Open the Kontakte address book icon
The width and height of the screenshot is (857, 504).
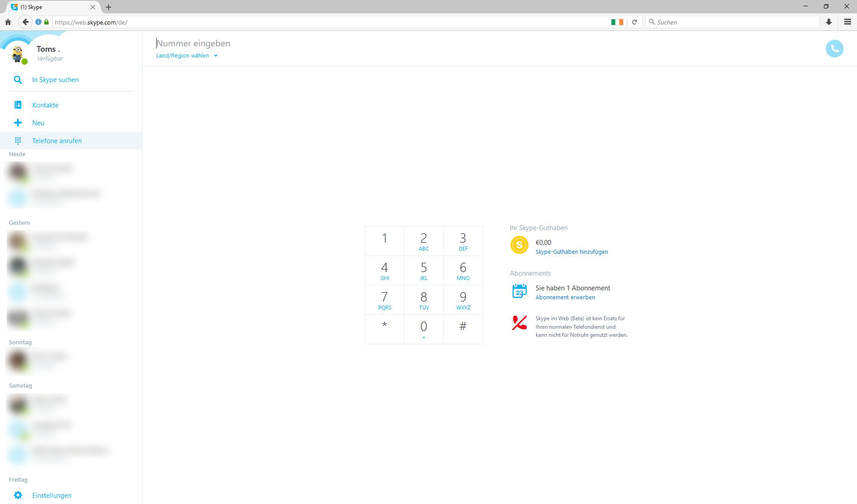pyautogui.click(x=18, y=105)
